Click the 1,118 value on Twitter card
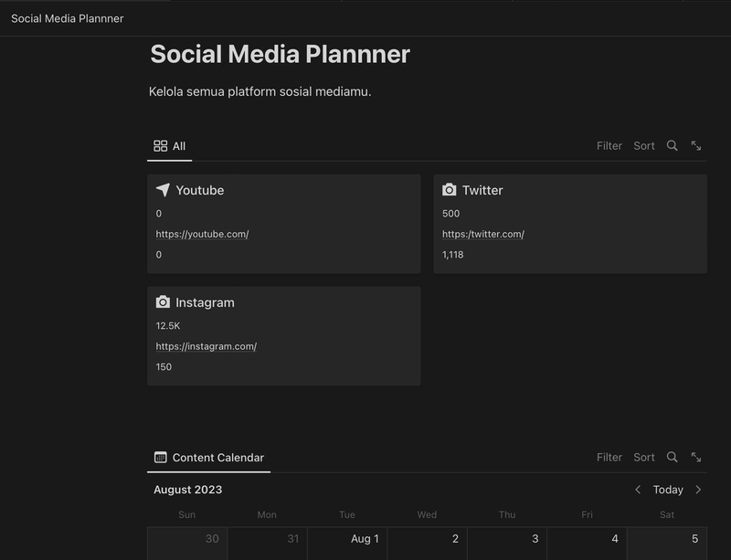This screenshot has width=731, height=560. 452,255
